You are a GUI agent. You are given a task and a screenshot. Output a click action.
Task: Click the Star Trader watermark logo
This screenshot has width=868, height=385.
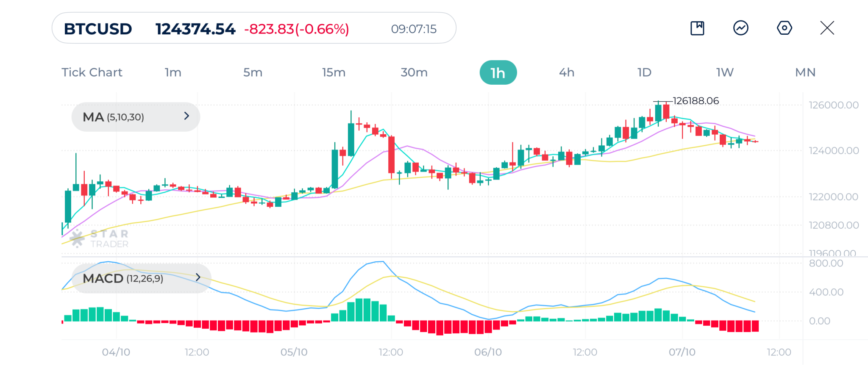click(x=100, y=238)
